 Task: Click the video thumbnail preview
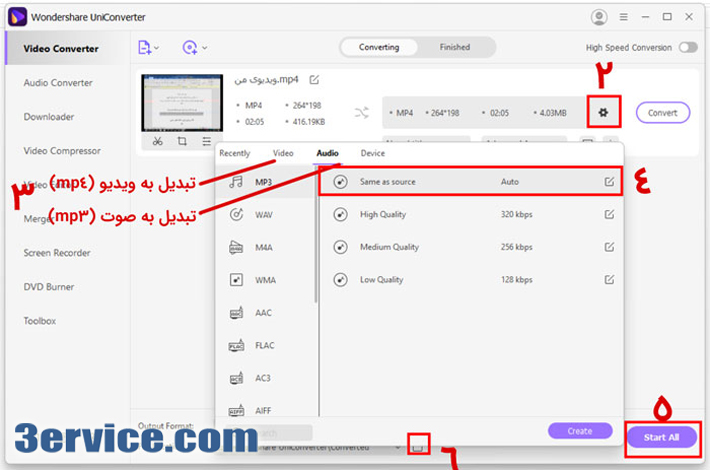[x=182, y=103]
